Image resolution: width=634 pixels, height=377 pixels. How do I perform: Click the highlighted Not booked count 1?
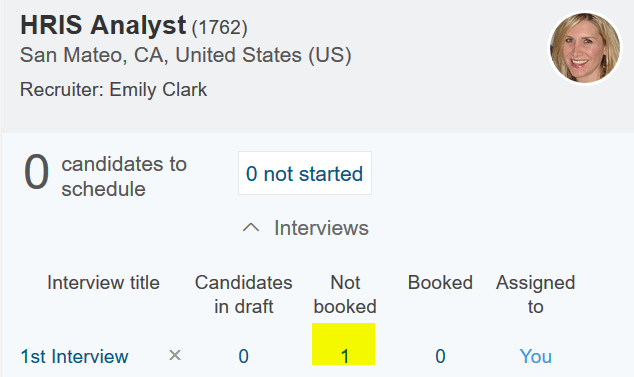tap(343, 344)
